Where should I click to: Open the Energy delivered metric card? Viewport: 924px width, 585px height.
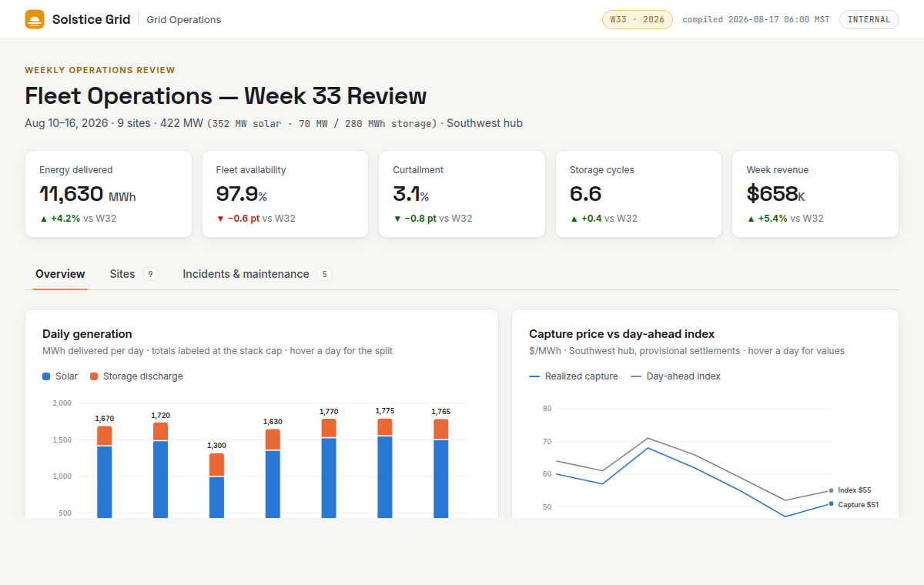(x=109, y=194)
